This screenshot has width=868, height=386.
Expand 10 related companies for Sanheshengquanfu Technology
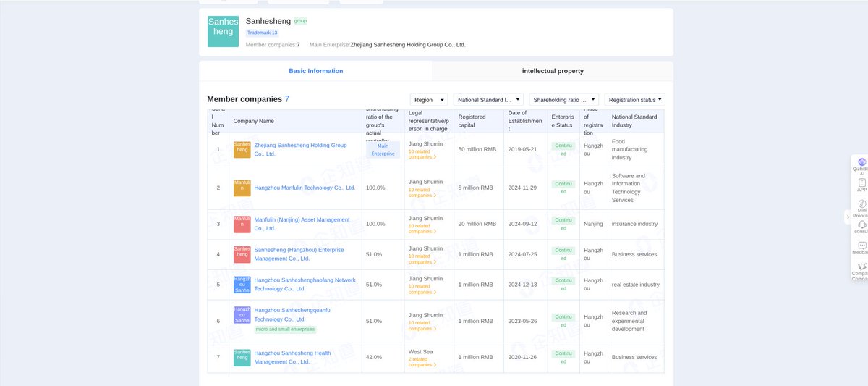point(422,326)
